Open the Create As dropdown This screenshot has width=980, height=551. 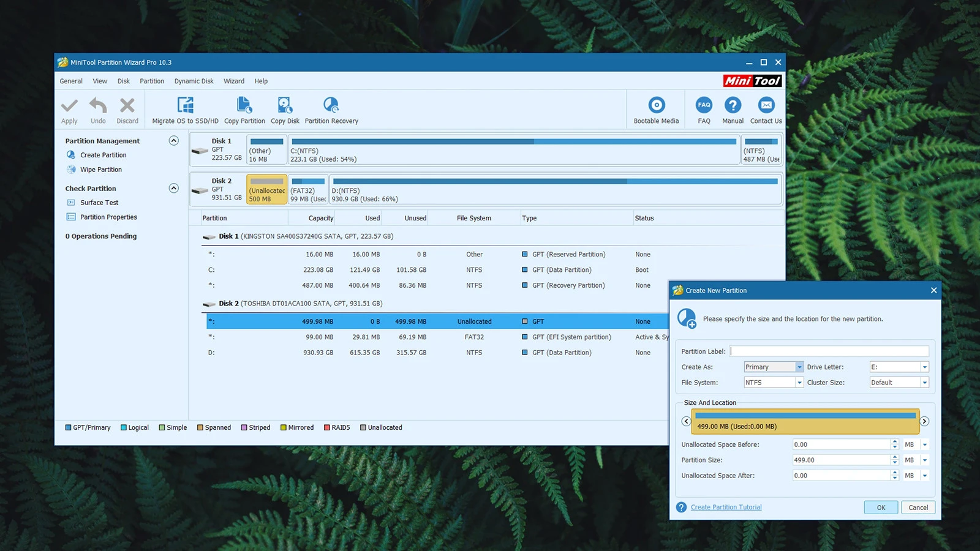click(x=799, y=367)
